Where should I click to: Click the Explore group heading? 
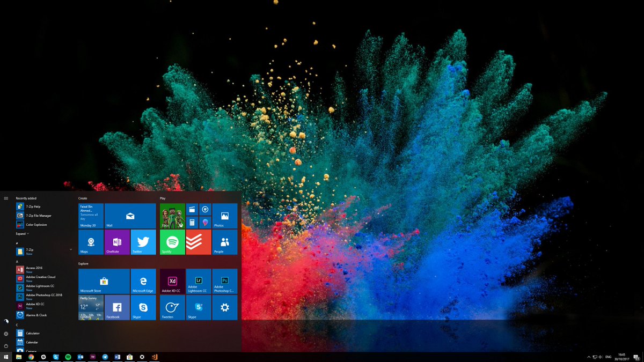(83, 264)
